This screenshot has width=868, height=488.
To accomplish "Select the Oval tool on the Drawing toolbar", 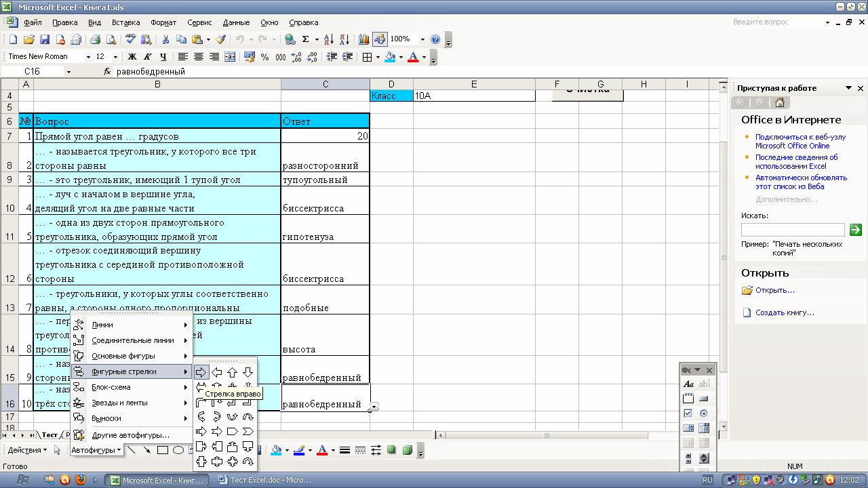I will click(x=178, y=450).
